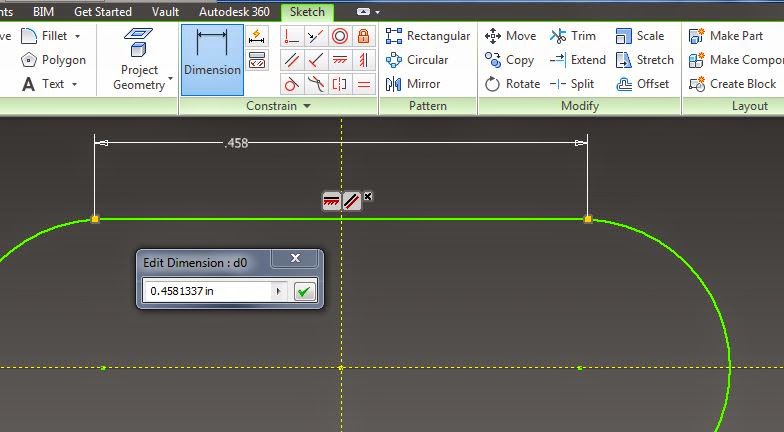Select the Move tool

tap(510, 36)
